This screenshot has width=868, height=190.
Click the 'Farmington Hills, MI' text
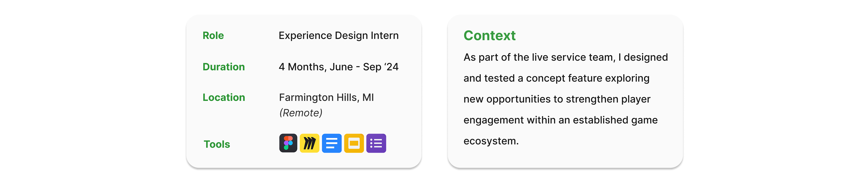326,97
